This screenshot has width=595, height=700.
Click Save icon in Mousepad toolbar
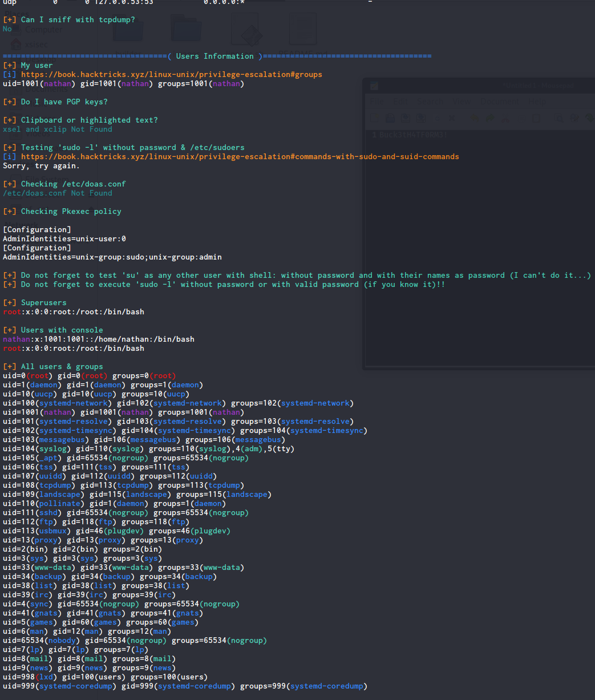[406, 118]
